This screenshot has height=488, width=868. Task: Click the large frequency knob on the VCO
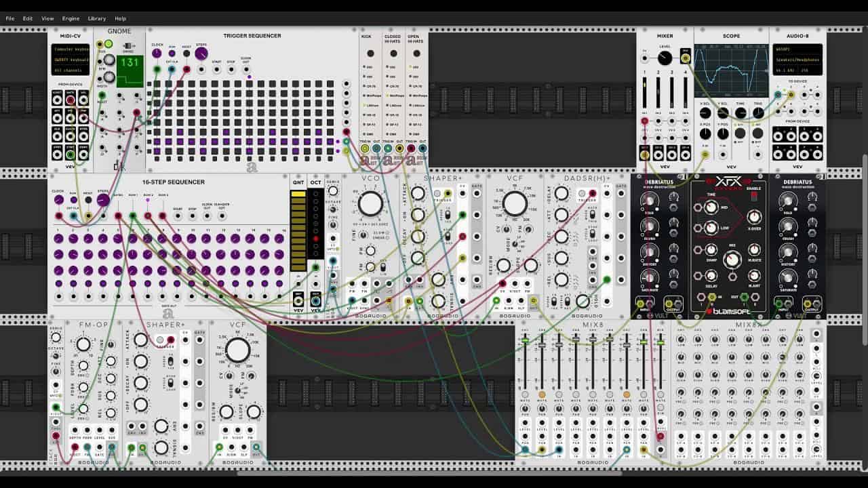click(x=370, y=203)
